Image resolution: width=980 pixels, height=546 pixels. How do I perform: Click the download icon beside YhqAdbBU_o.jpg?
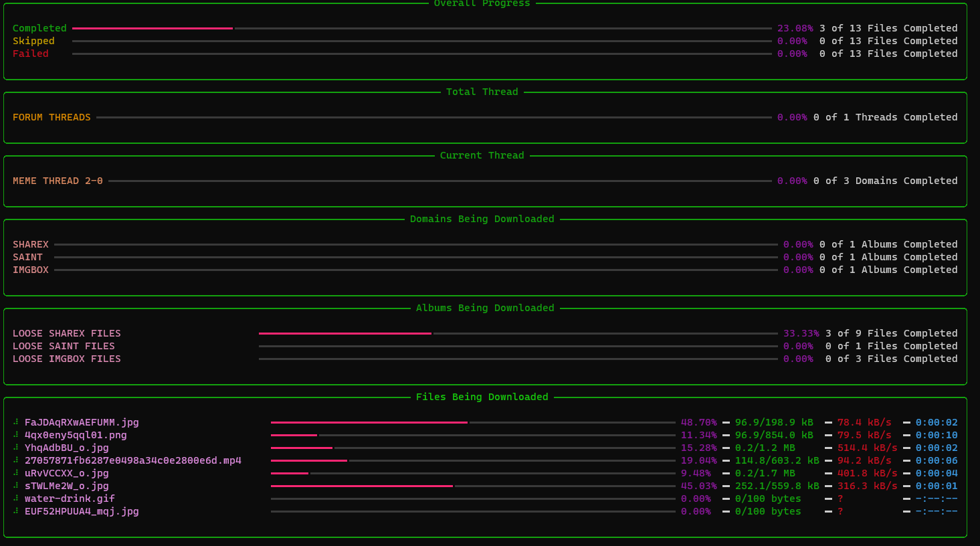click(x=15, y=448)
